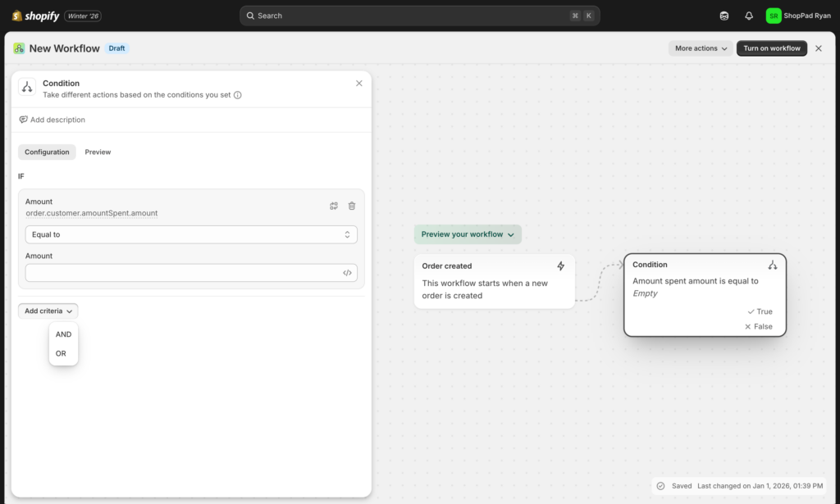Screen dimensions: 840x504
Task: Delete the Amount criteria using the trash icon
Action: pyautogui.click(x=351, y=206)
